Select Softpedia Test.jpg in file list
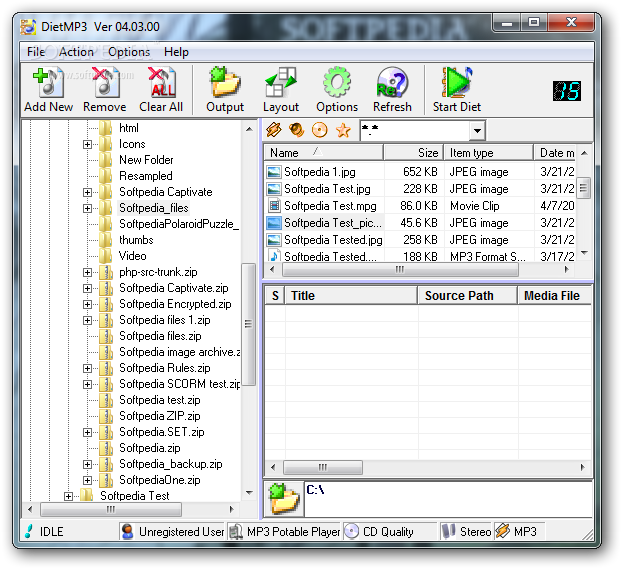 click(327, 189)
